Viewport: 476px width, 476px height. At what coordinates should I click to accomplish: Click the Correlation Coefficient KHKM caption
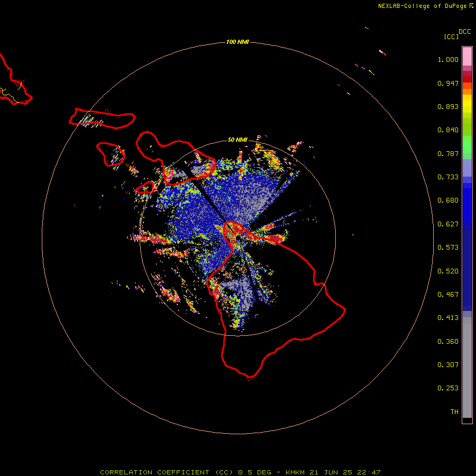[240, 472]
